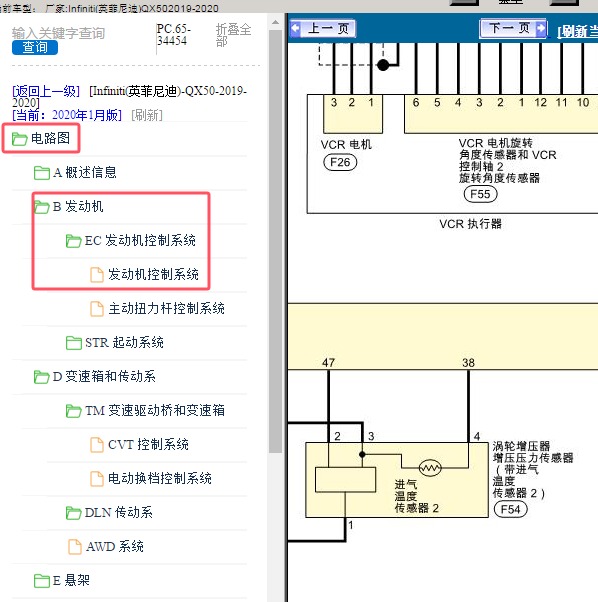Click the folder icon beside A 概述信息
Image resolution: width=598 pixels, height=602 pixels.
(41, 173)
